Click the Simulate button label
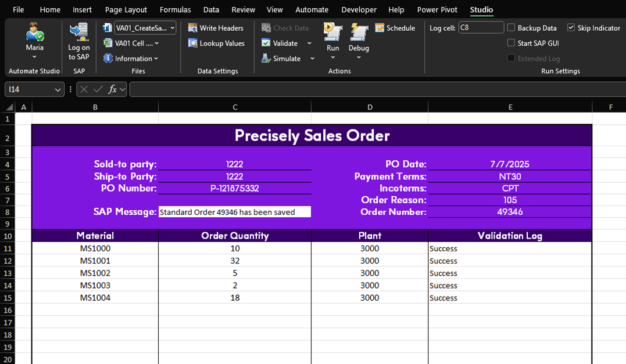This screenshot has width=626, height=364. click(287, 59)
